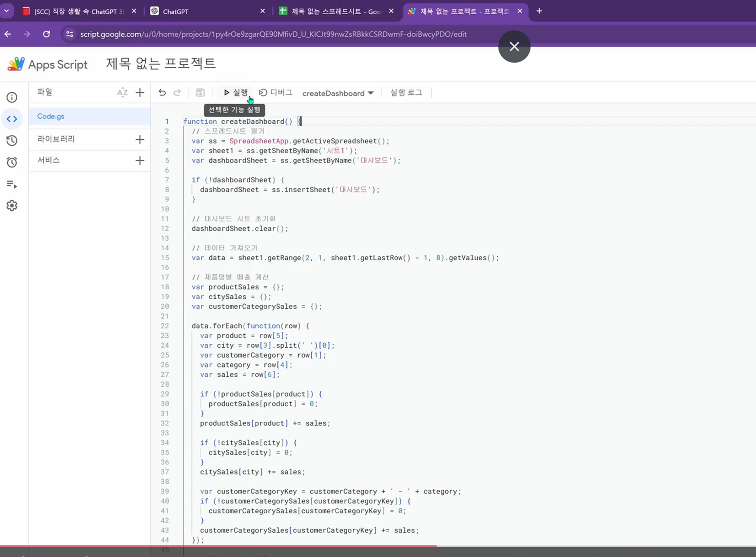Image resolution: width=756 pixels, height=557 pixels.
Task: Click the productSales[product] += sales line
Action: tap(265, 423)
